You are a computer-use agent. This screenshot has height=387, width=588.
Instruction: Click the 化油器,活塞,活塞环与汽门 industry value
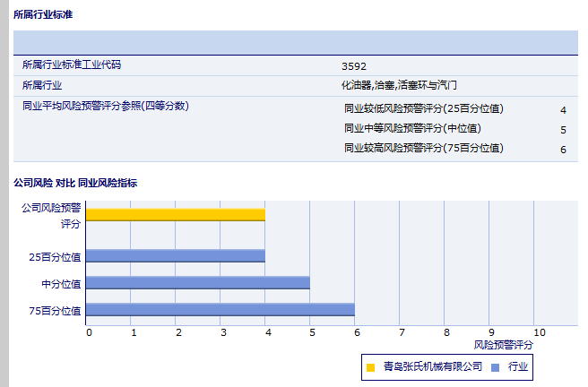tap(399, 85)
